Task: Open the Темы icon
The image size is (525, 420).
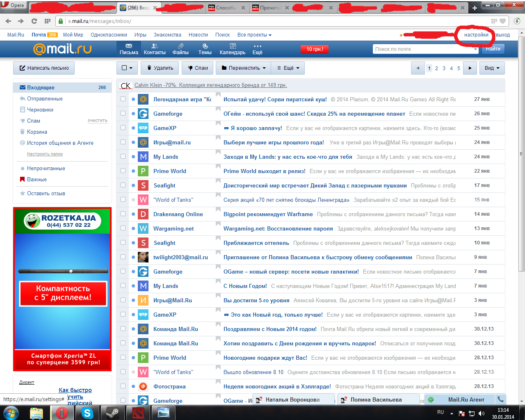Action: 205,49
